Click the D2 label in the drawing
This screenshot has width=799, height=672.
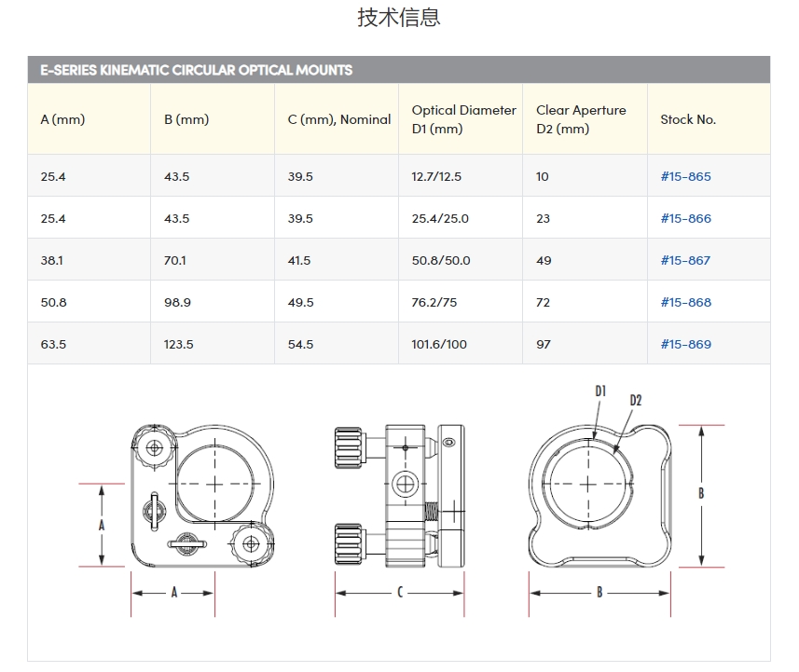tap(636, 401)
